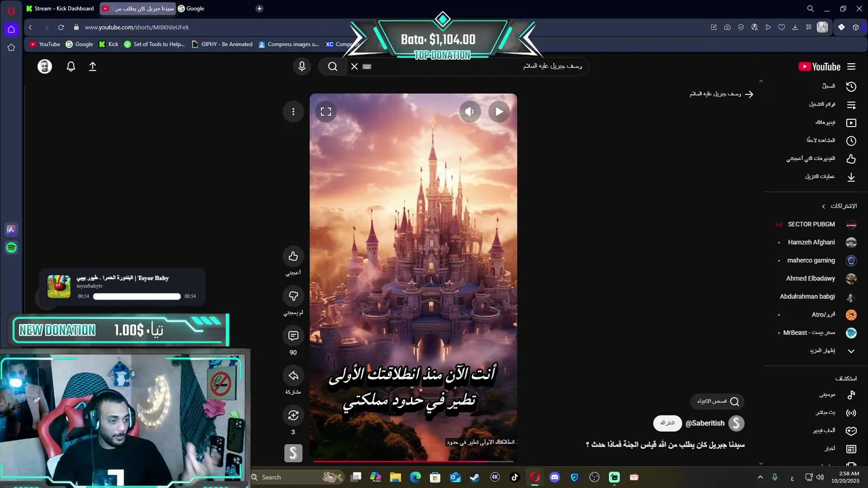Screen dimensions: 868x488
Task: Click the voice search microphone icon
Action: click(x=302, y=66)
